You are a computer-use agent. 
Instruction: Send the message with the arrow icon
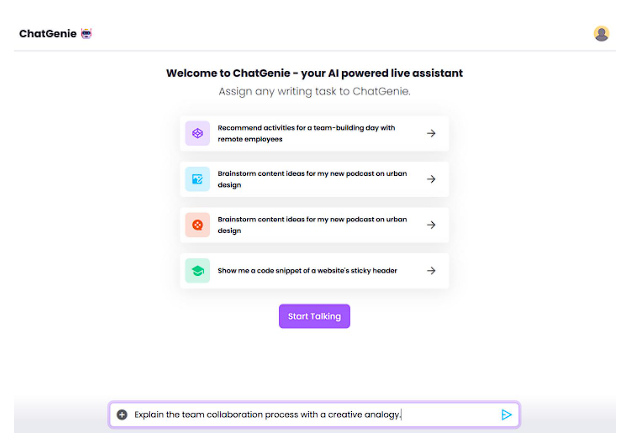click(x=506, y=414)
